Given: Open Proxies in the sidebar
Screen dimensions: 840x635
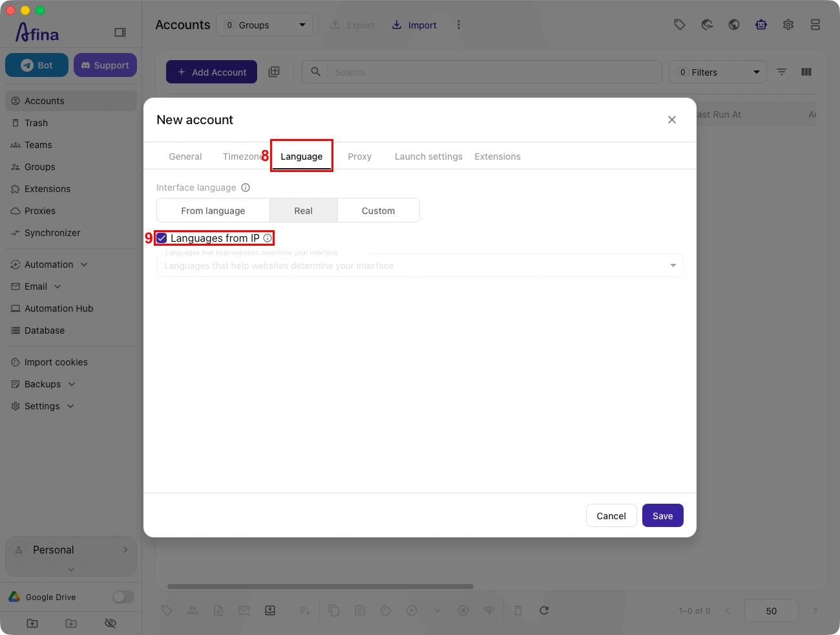Looking at the screenshot, I should click(x=71, y=211).
